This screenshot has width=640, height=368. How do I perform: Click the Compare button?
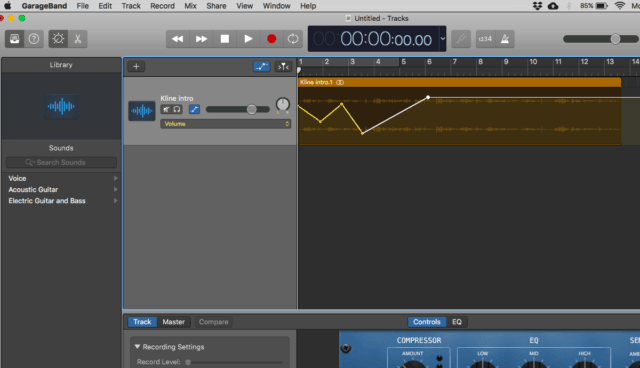[213, 322]
